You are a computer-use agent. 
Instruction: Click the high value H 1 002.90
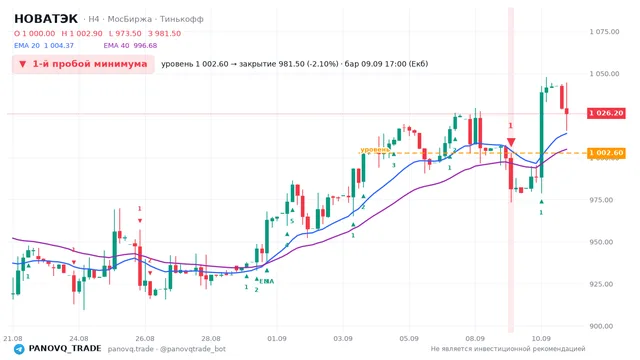coord(82,33)
